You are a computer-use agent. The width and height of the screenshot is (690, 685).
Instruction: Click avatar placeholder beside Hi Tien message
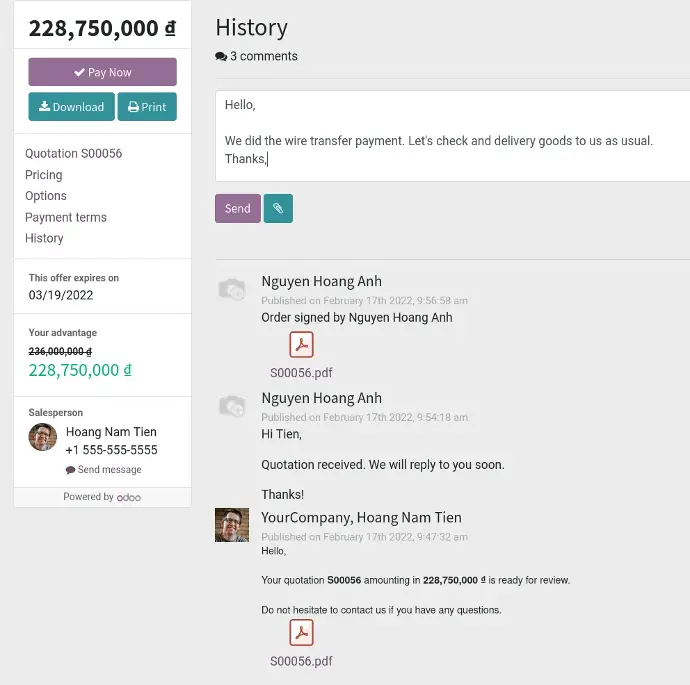[x=231, y=406]
